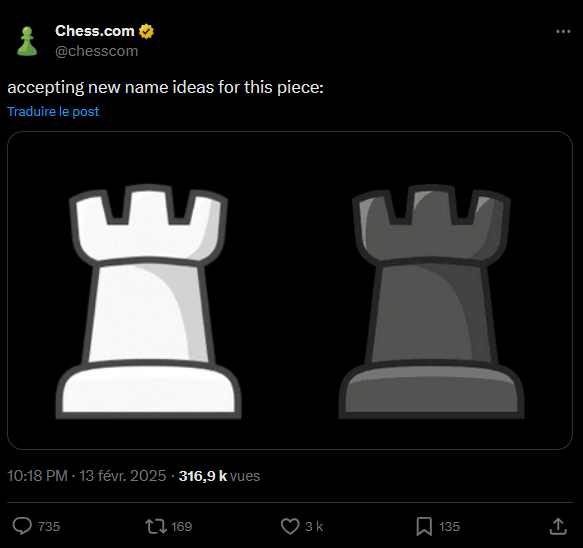583x548 pixels.
Task: Click the Traduire le post link
Action: [x=53, y=112]
